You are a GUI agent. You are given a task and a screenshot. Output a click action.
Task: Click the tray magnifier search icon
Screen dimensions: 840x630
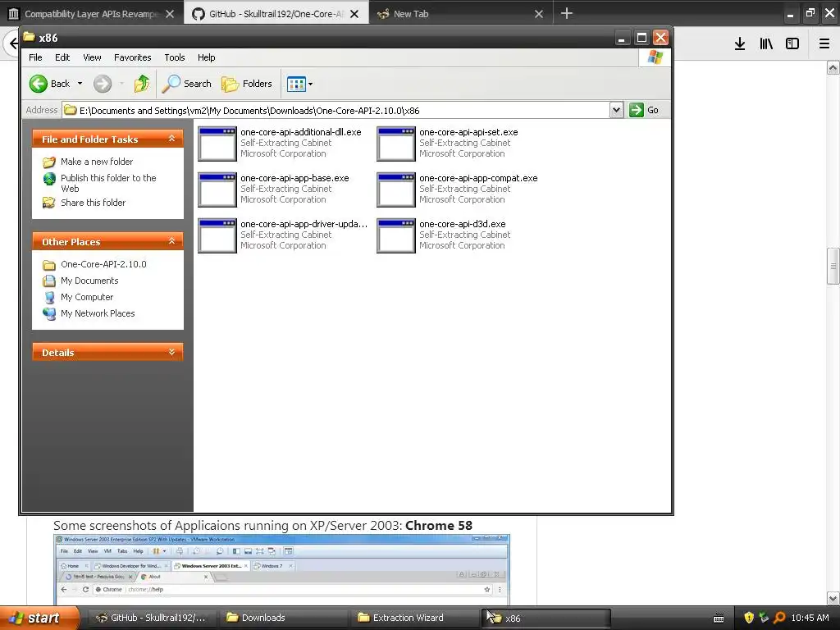[x=779, y=618]
